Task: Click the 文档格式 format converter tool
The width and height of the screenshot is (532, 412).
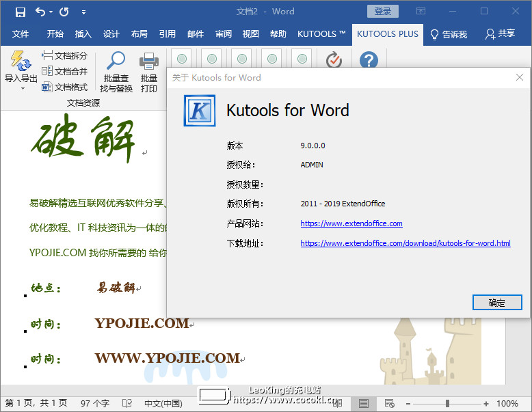Action: (x=64, y=87)
